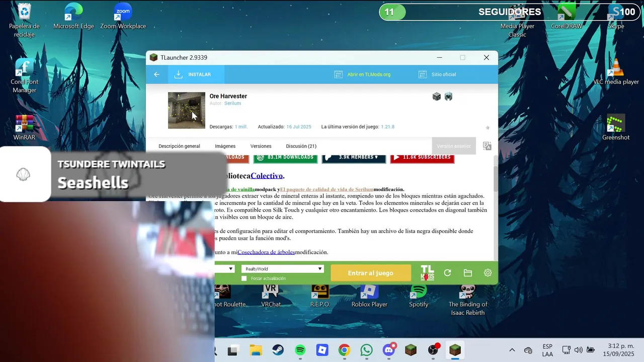Select VLC media player shortcut
The image size is (644, 362).
[x=616, y=72]
